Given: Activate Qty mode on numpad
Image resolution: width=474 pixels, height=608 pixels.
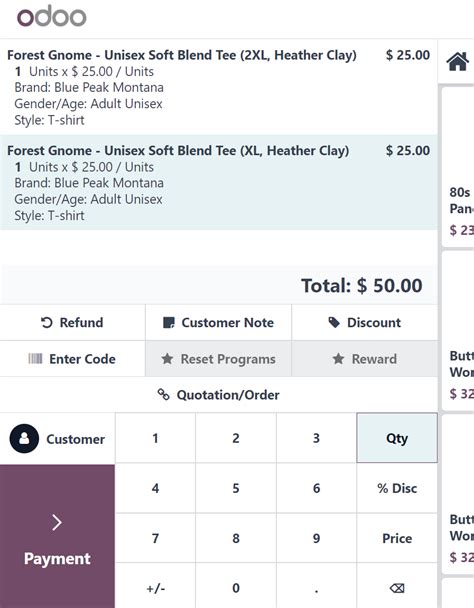Looking at the screenshot, I should (397, 438).
